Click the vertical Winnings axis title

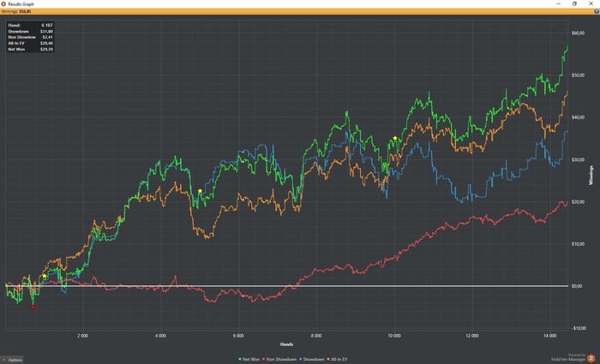(x=591, y=175)
